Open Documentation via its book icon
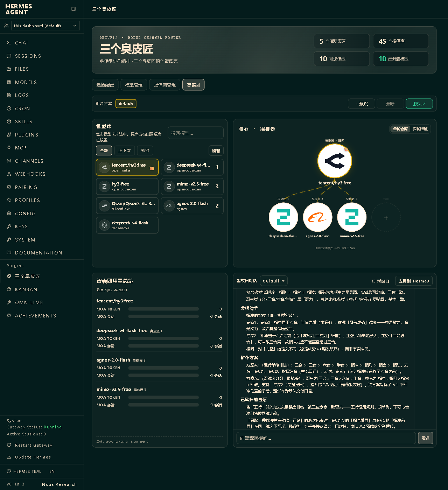The width and height of the screenshot is (448, 490). click(9, 253)
